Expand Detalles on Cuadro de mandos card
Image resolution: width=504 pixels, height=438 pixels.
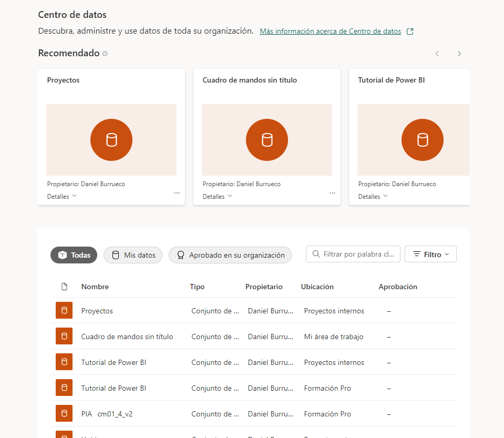click(x=218, y=196)
